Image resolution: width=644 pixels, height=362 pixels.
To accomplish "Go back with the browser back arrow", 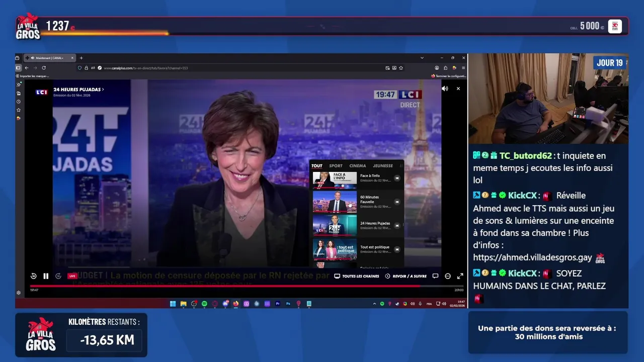I will pos(27,68).
